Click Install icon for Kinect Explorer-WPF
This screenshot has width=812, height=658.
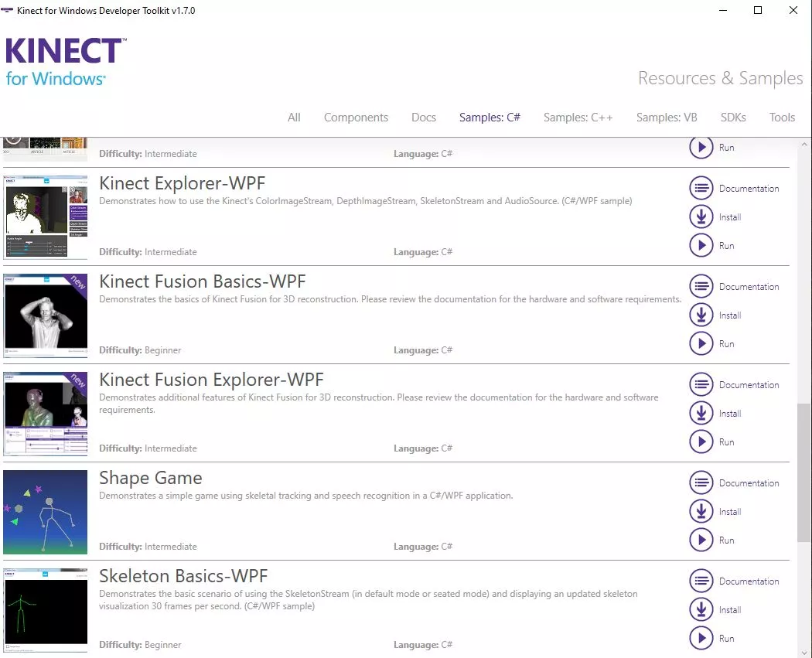click(701, 217)
